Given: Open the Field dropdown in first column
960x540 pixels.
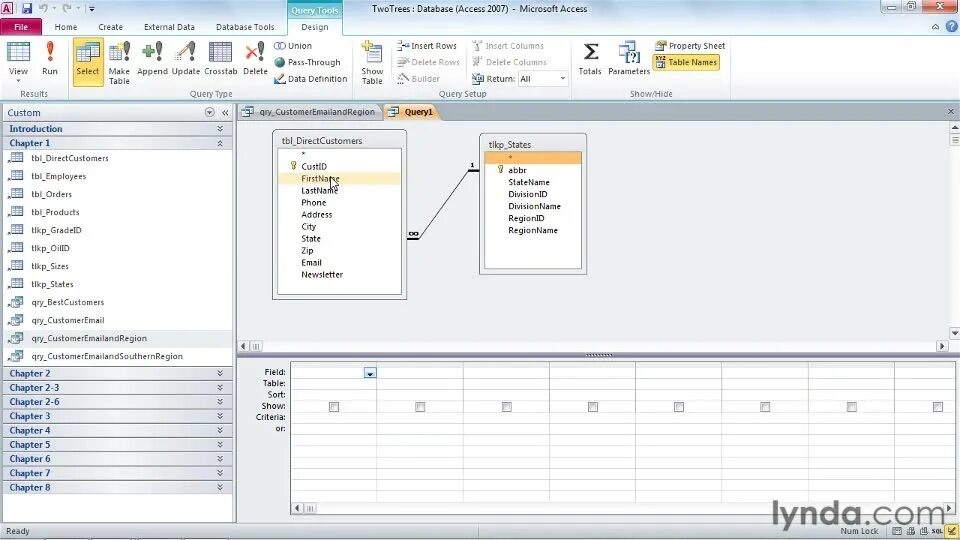Looking at the screenshot, I should [370, 373].
